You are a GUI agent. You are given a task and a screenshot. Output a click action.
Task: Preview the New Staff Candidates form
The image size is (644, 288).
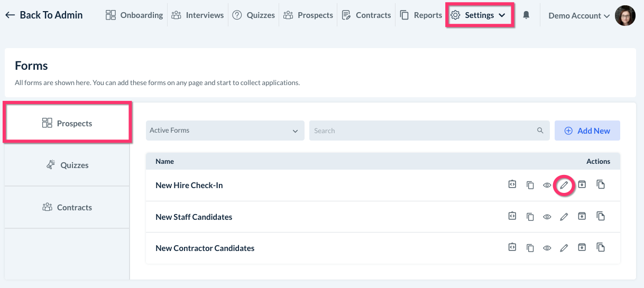[547, 217]
